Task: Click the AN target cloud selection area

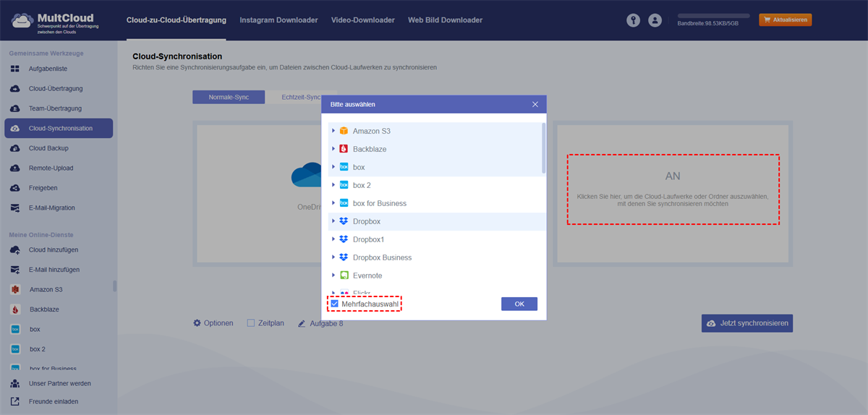Action: tap(673, 189)
